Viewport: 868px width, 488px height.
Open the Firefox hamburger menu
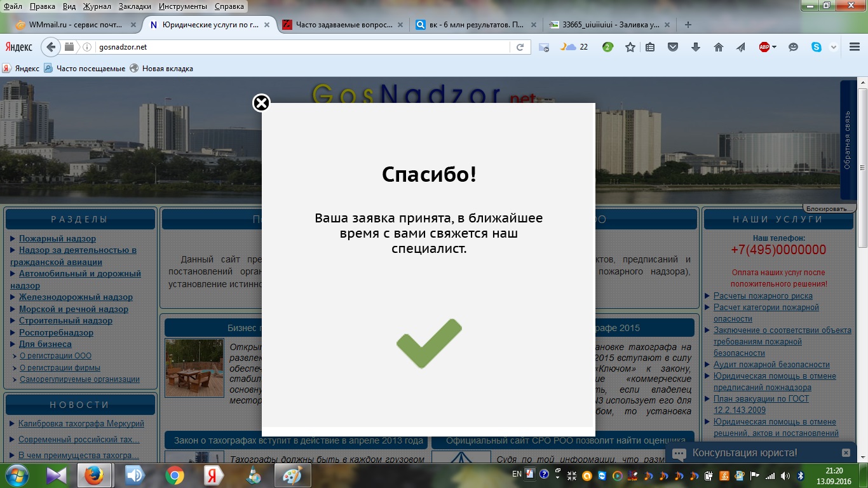coord(853,47)
